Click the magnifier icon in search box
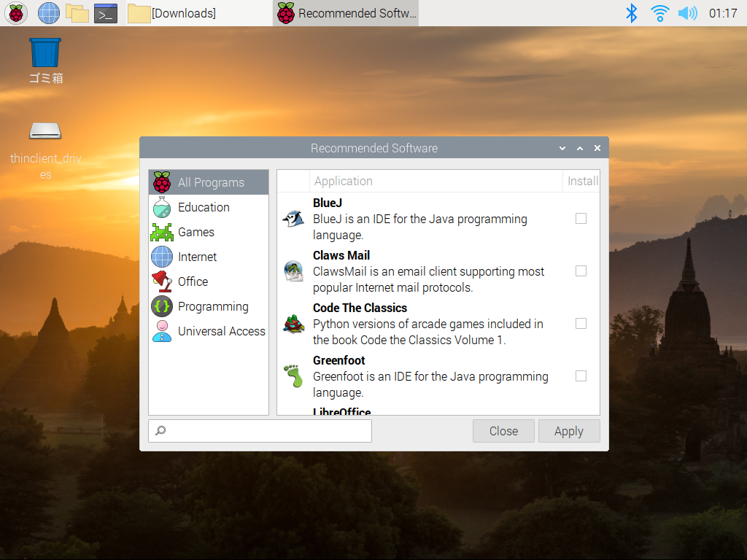 tap(160, 430)
